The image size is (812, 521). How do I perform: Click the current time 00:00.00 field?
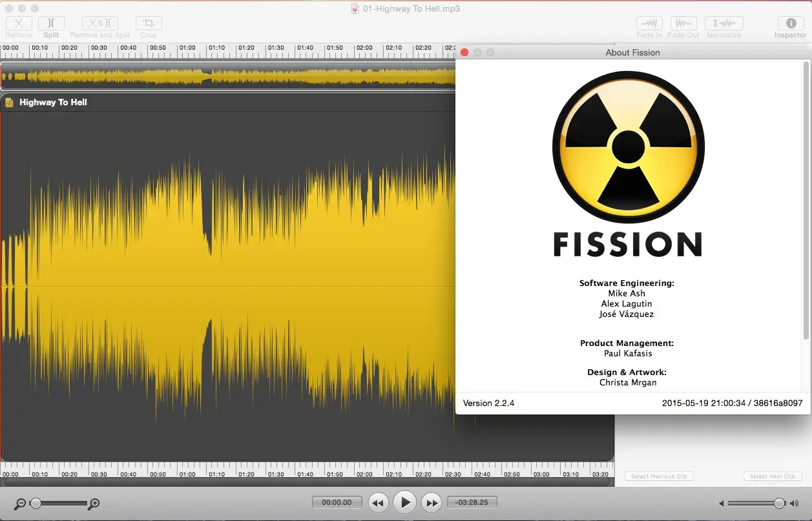pyautogui.click(x=337, y=502)
